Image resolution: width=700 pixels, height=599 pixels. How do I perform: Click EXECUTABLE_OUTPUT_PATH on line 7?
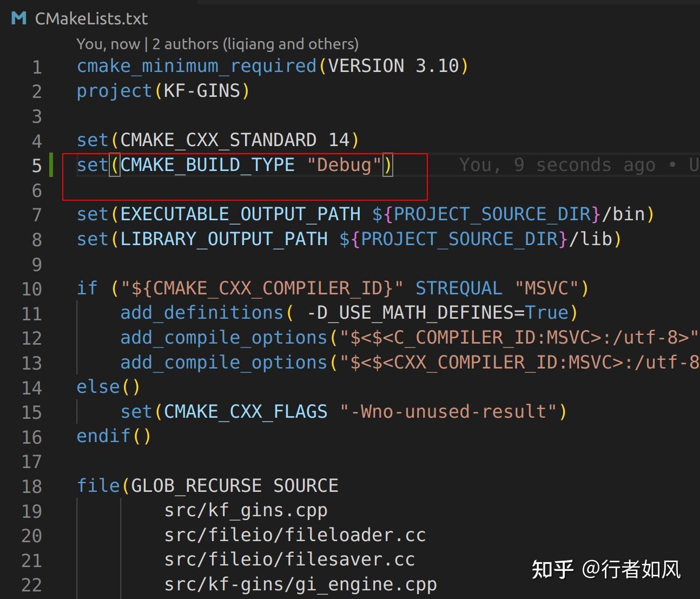pyautogui.click(x=240, y=214)
